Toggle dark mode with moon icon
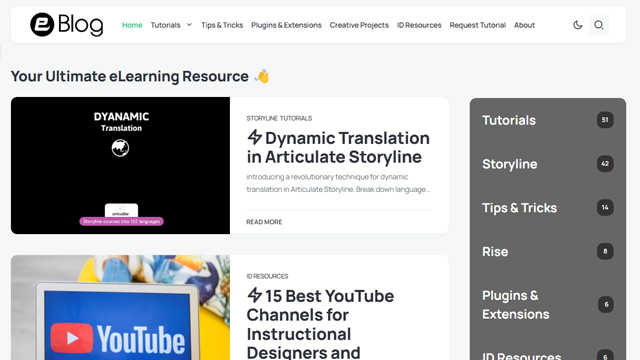Screen dimensions: 640x360 (x=578, y=25)
